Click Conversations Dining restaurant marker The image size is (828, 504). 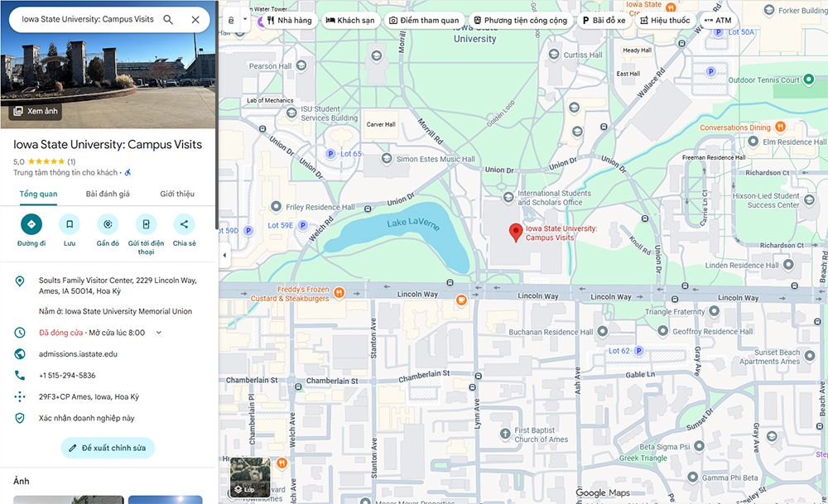click(780, 127)
